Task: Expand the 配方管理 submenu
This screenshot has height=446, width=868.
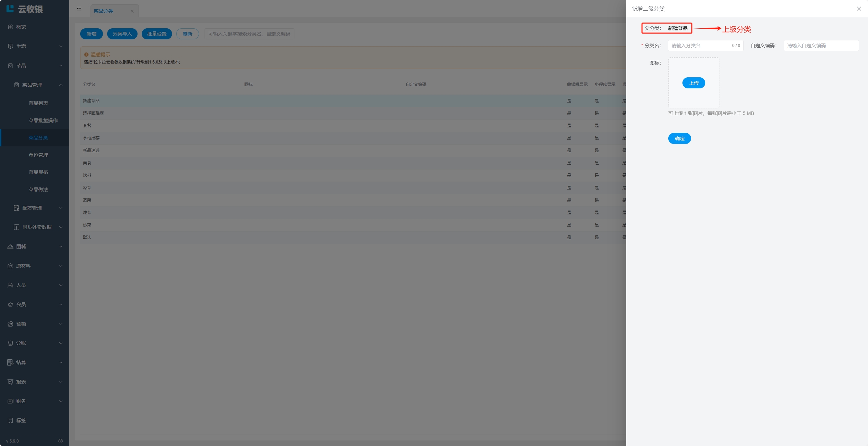Action: click(61, 208)
